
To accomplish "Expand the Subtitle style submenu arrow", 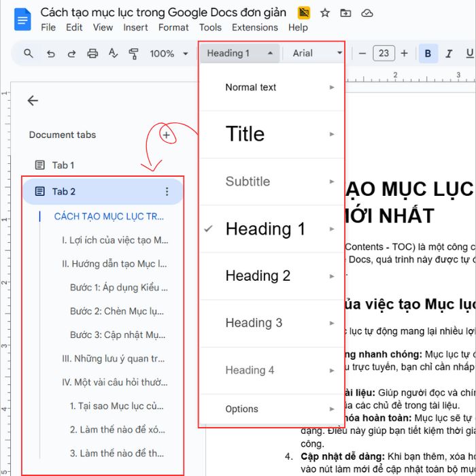I will point(332,182).
